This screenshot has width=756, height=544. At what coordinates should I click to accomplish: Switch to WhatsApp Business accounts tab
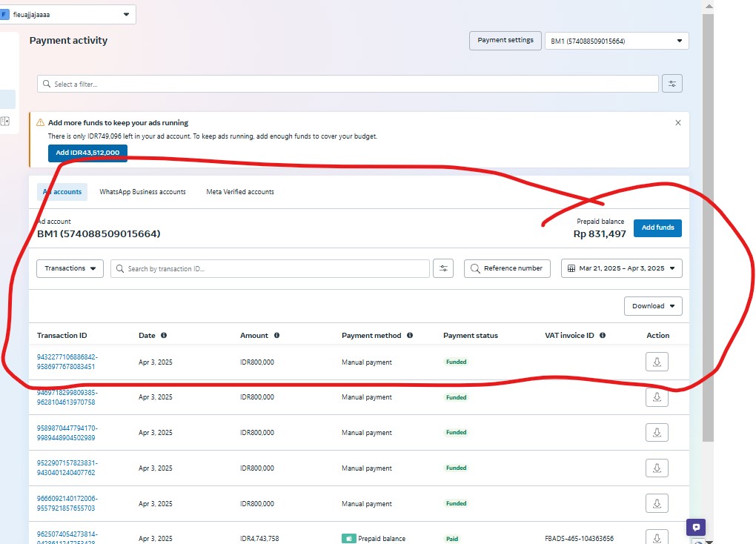click(x=142, y=192)
